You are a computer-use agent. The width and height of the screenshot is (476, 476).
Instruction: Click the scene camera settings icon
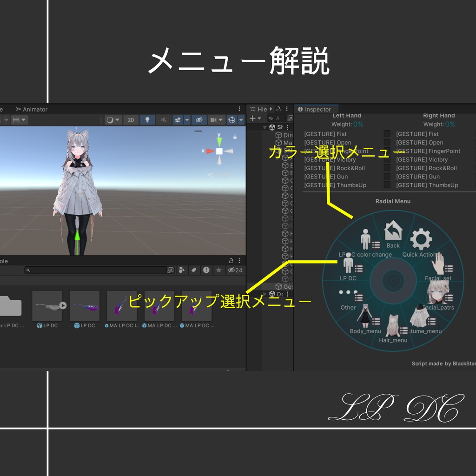[x=213, y=120]
